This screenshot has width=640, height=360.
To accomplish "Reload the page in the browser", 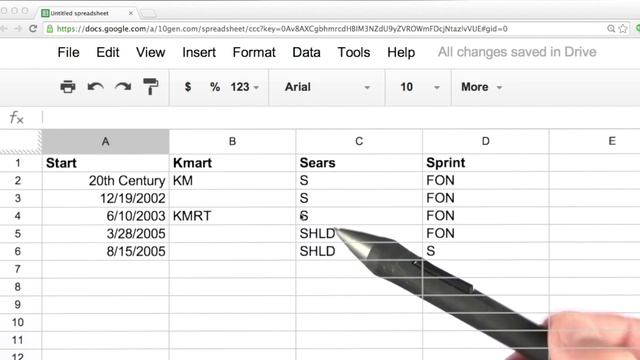I will [33, 29].
